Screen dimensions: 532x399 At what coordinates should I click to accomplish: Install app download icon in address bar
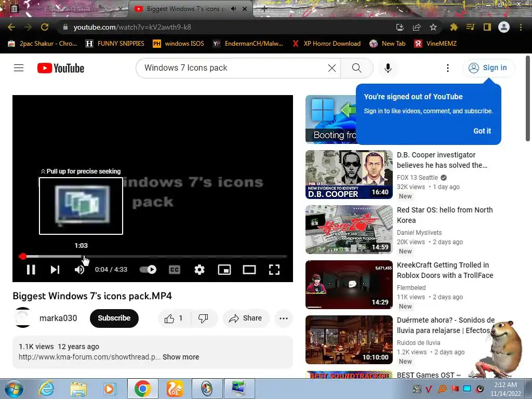[400, 27]
